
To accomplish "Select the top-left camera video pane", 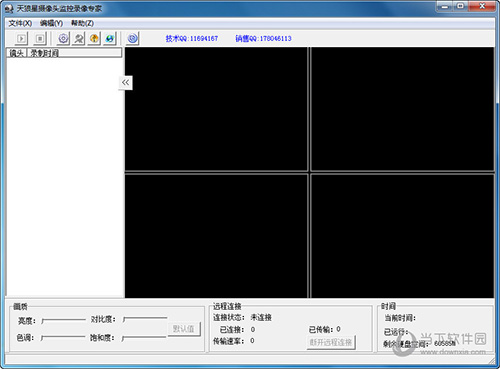I will [216, 109].
